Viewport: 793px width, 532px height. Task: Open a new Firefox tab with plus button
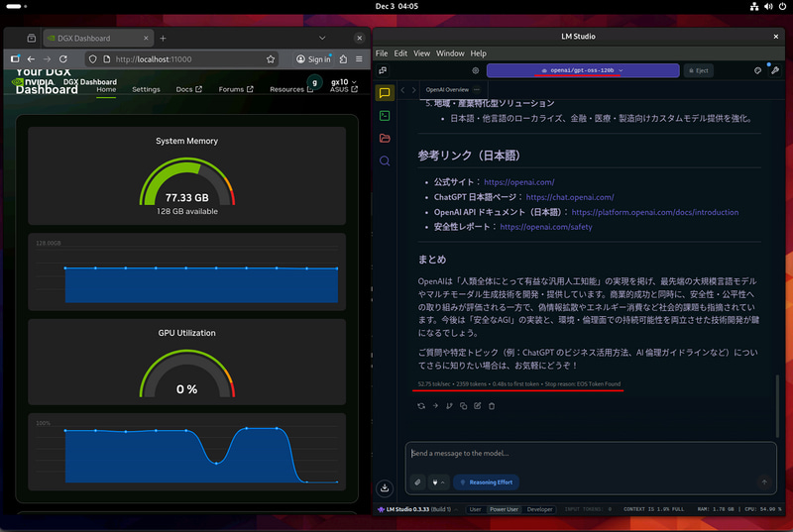coord(163,39)
